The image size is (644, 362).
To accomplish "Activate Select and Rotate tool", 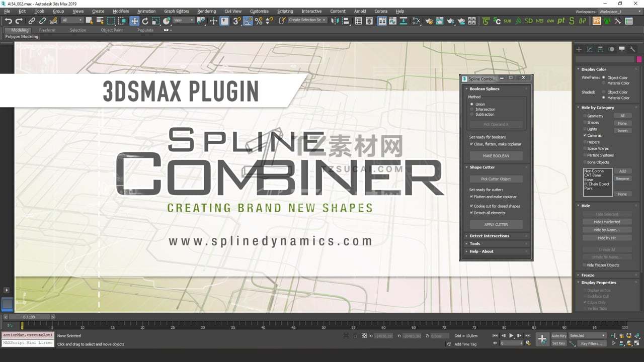I will pos(145,21).
